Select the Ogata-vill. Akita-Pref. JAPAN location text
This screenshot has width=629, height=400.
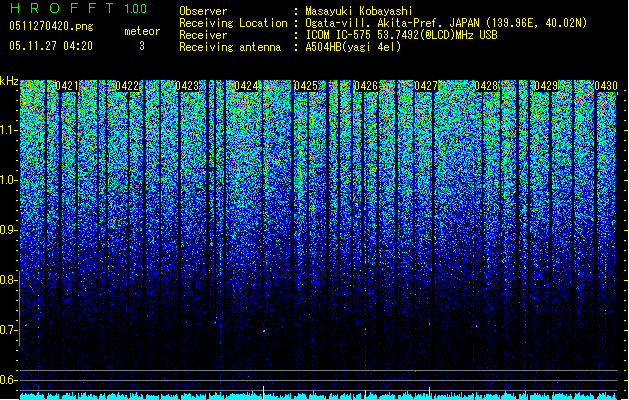coord(446,23)
